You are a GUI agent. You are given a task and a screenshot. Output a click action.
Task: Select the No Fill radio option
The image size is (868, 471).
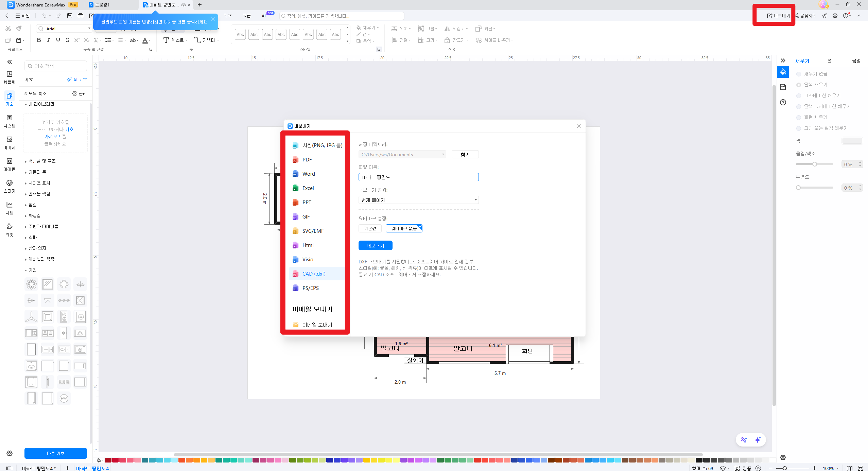[x=799, y=74]
